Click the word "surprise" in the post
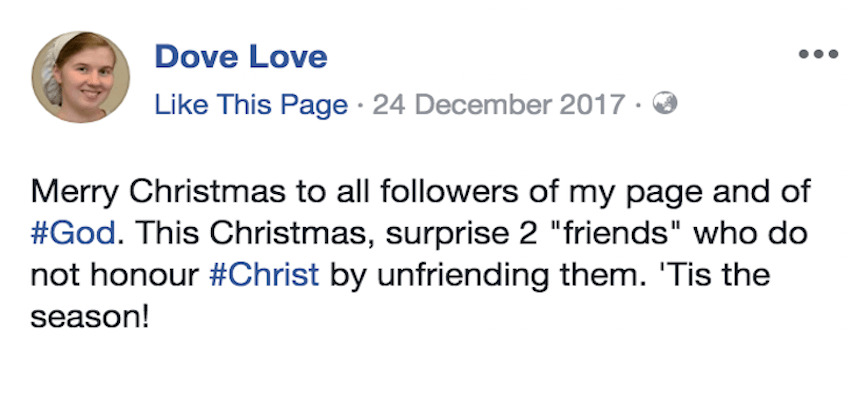Screen dimensions: 850x406 [434, 233]
